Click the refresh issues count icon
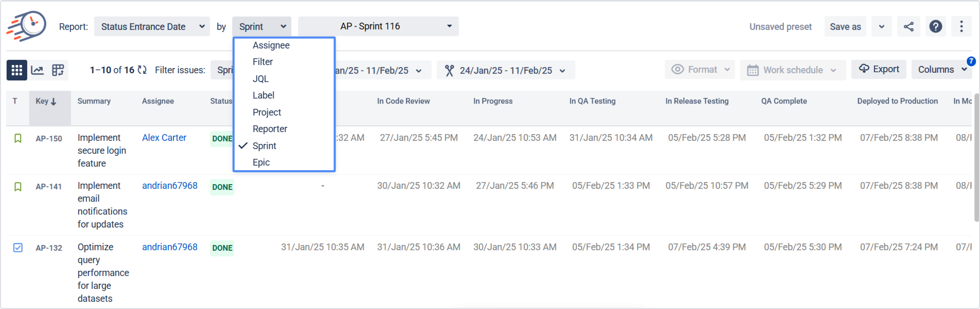 (142, 70)
